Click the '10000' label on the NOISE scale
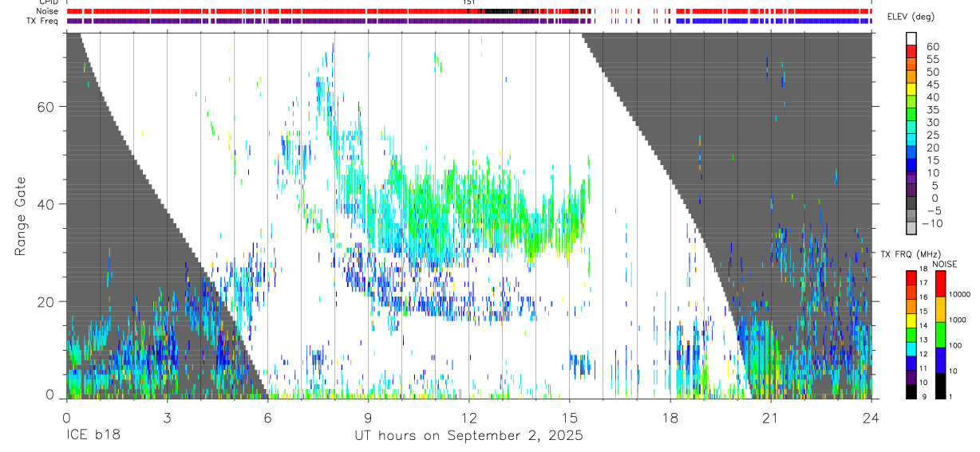980x452 pixels. point(960,294)
